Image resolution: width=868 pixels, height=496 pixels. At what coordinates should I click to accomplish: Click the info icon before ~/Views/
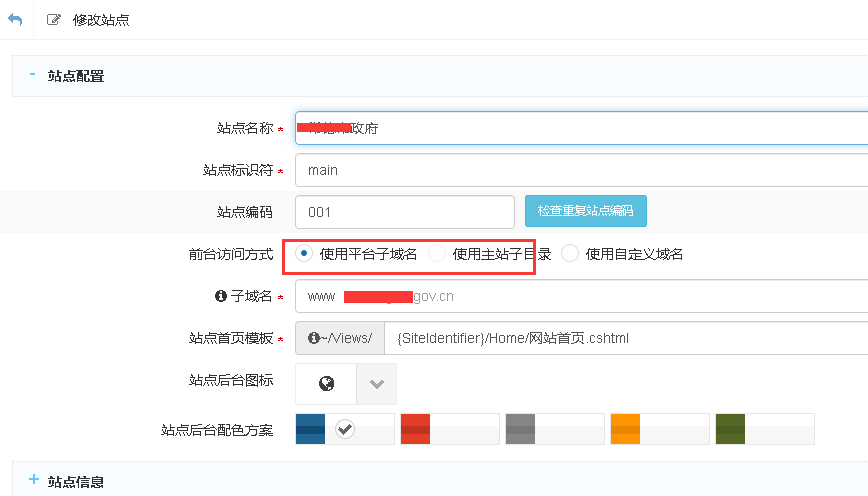[x=314, y=339]
